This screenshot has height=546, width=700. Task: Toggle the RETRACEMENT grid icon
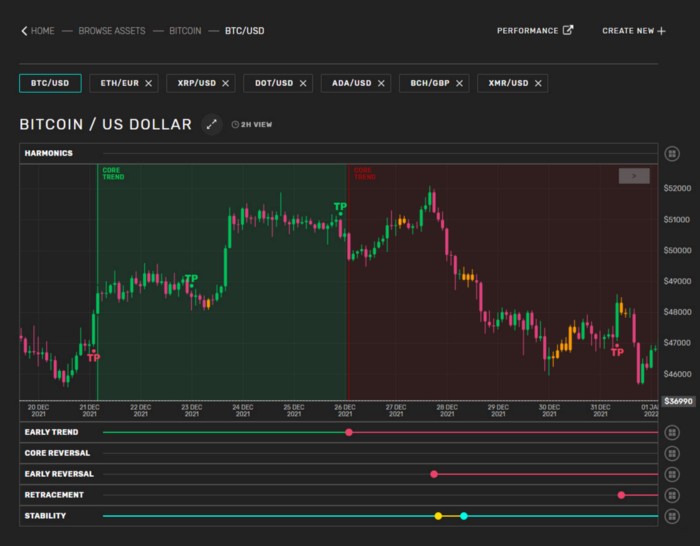(672, 495)
